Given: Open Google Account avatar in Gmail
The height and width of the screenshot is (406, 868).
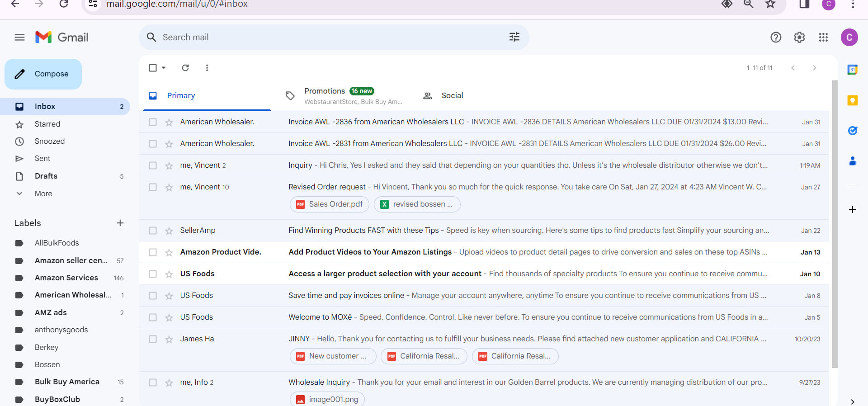Looking at the screenshot, I should (849, 38).
